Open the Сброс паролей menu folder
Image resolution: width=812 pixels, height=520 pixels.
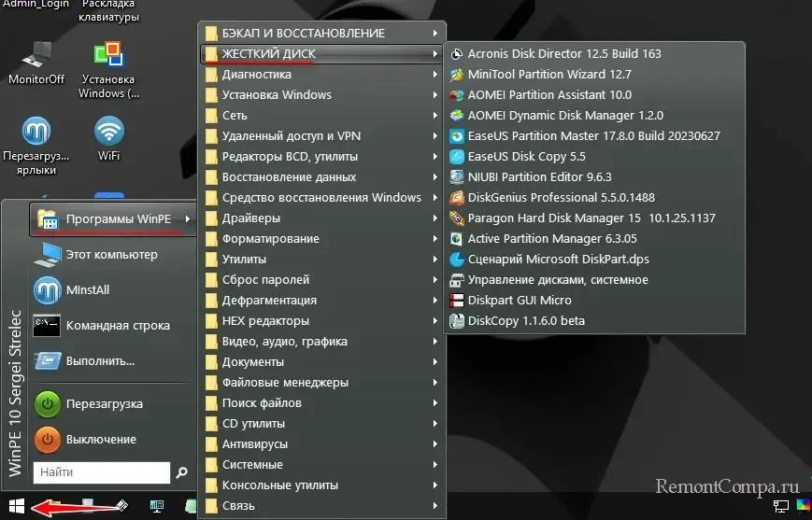322,280
